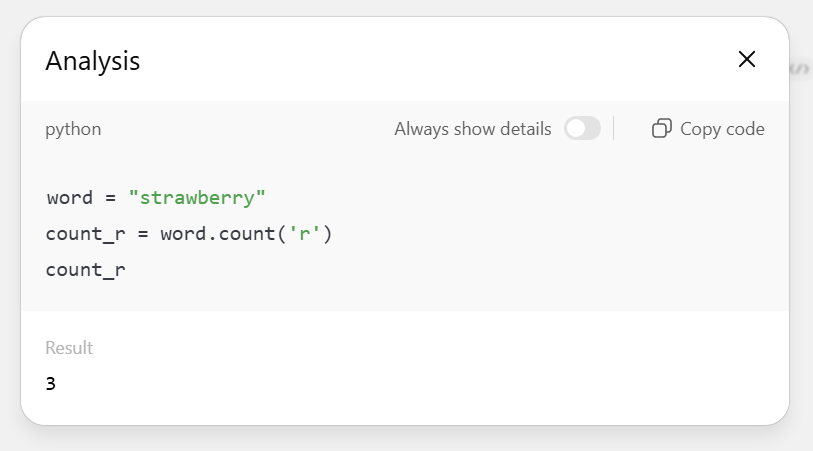This screenshot has height=451, width=813.
Task: Enable the Always show details switch
Action: click(582, 129)
